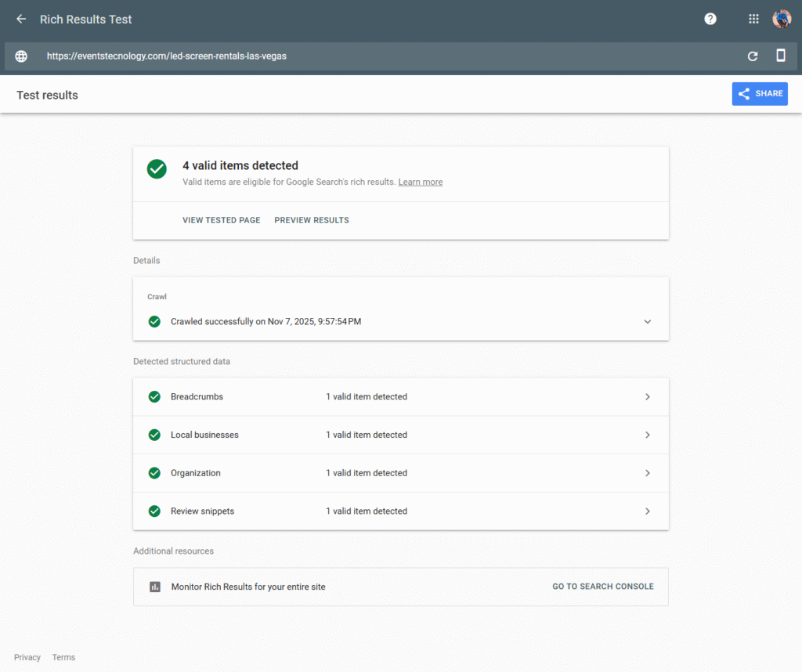The height and width of the screenshot is (672, 802).
Task: Expand the Crawled successfully details chevron
Action: click(648, 321)
